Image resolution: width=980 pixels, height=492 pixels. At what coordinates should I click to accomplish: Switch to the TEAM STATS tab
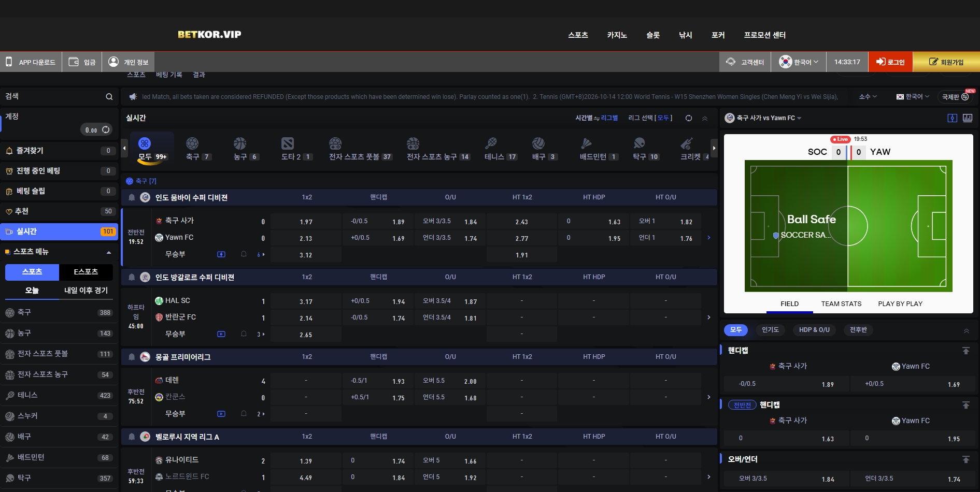(x=841, y=304)
